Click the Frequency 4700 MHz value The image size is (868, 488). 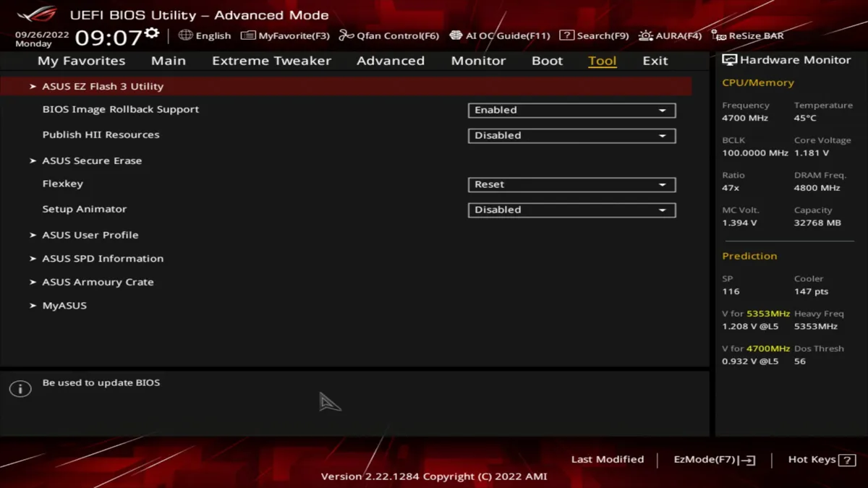[745, 118]
